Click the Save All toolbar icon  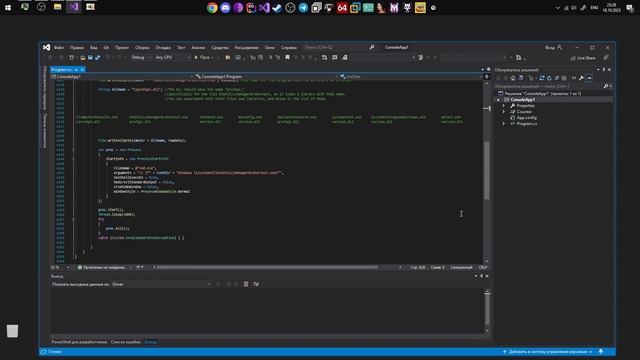point(98,58)
